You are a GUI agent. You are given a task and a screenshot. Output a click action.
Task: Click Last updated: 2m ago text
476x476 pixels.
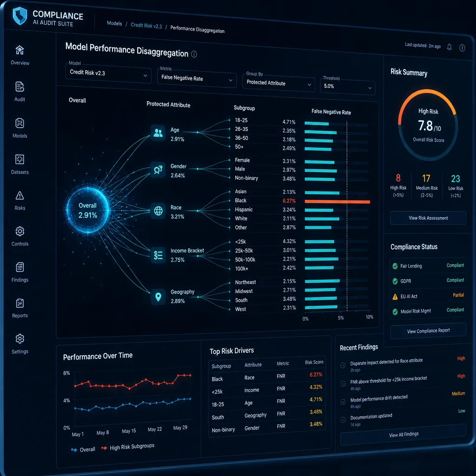[423, 46]
